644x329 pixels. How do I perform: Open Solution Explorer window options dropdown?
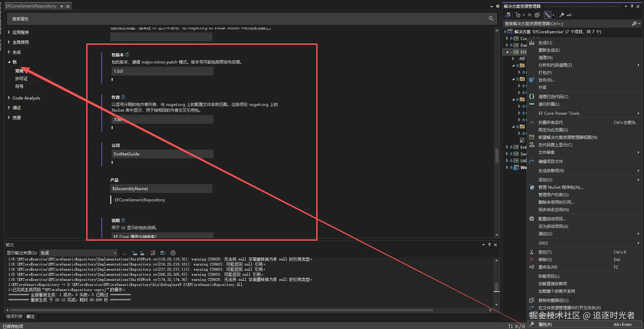coord(626,6)
